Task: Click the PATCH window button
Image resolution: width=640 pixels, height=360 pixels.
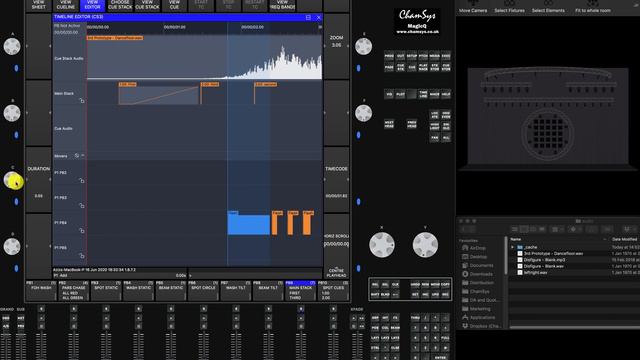Action: pyautogui.click(x=423, y=56)
